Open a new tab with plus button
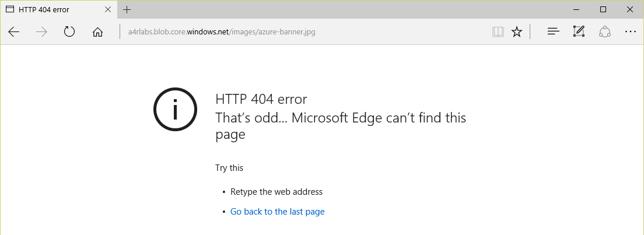This screenshot has height=235, width=644. (127, 9)
